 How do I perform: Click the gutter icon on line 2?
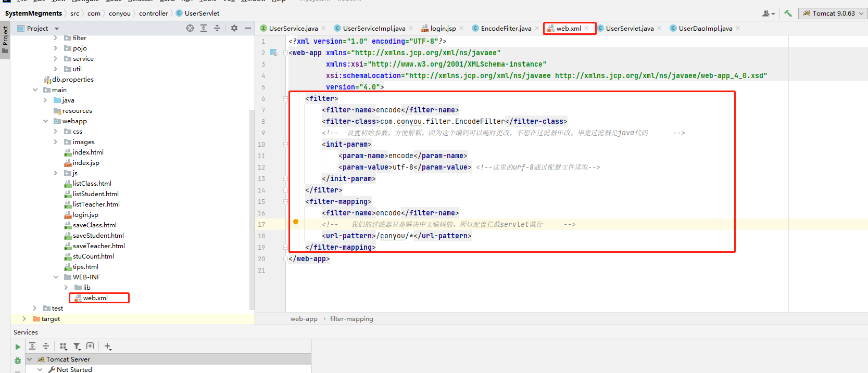tap(273, 53)
